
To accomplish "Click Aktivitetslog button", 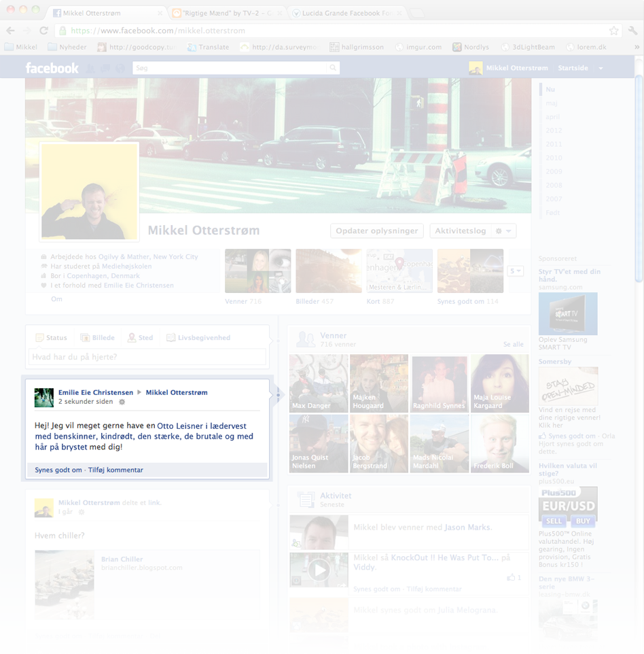I will [x=461, y=230].
